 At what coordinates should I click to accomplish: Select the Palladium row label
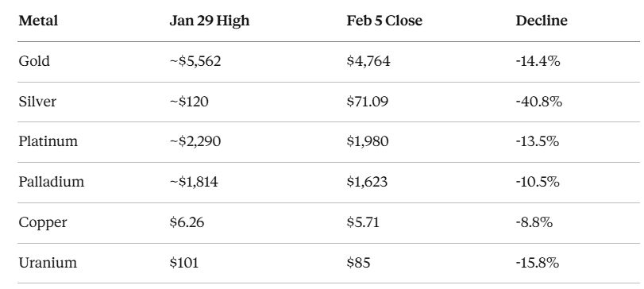click(52, 182)
